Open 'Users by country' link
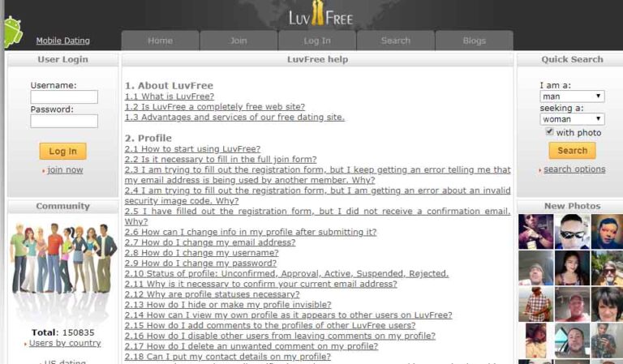 click(65, 343)
